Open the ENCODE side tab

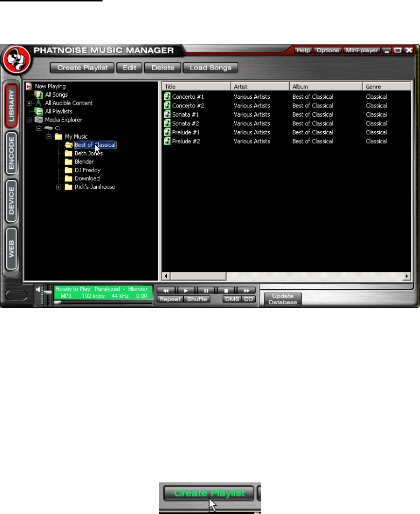12,153
